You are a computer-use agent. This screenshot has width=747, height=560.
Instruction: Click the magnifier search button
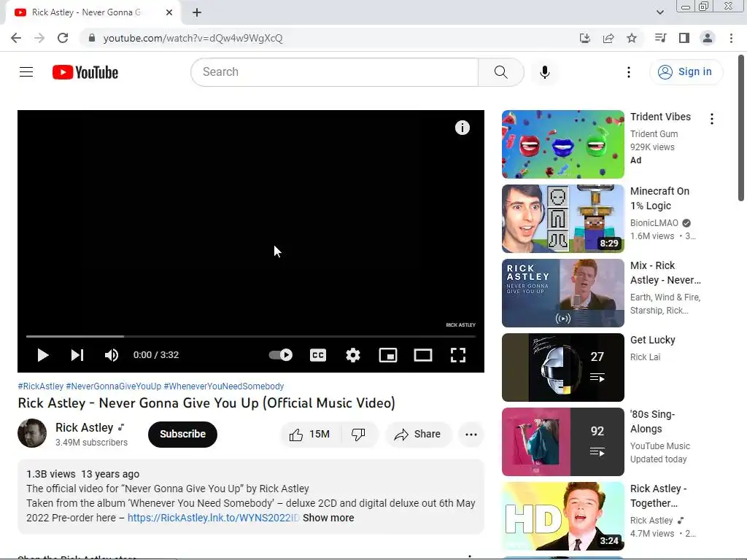tap(500, 72)
